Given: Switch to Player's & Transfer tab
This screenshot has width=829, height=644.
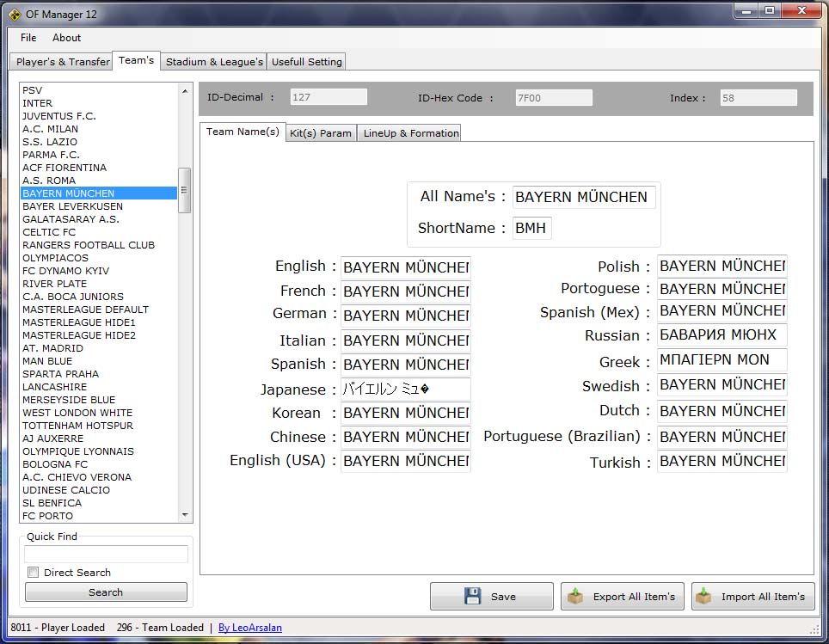Looking at the screenshot, I should point(63,62).
